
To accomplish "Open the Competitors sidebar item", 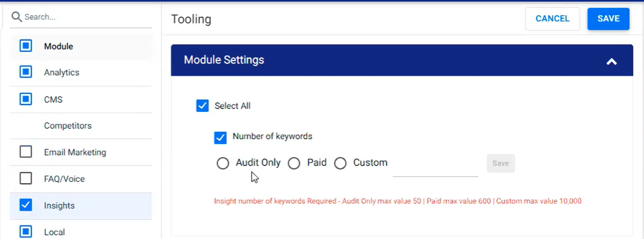I will (x=68, y=125).
